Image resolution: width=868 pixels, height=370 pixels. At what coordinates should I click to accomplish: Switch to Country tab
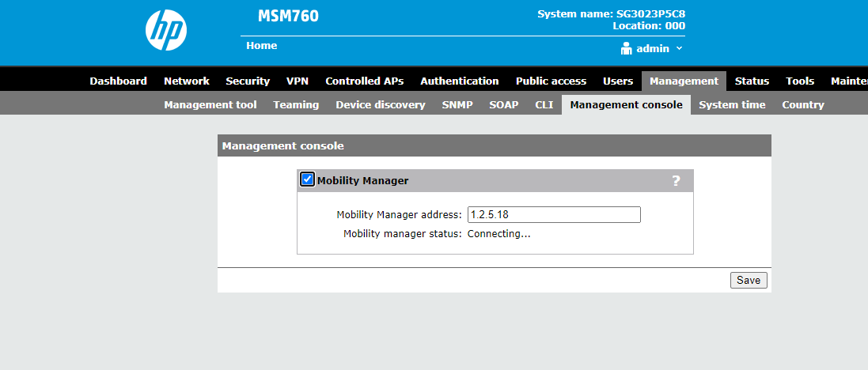(x=802, y=104)
